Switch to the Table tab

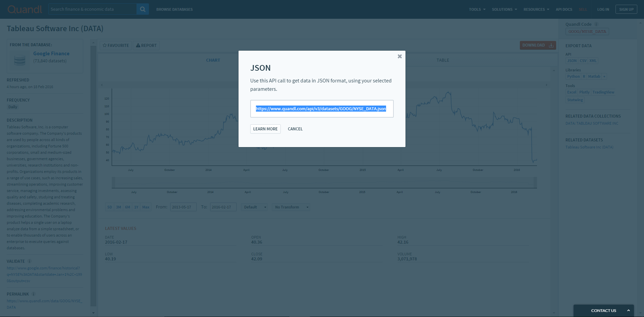coord(443,60)
